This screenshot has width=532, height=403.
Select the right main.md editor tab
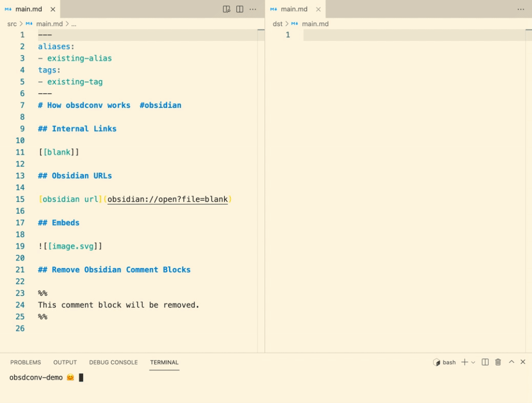(295, 9)
